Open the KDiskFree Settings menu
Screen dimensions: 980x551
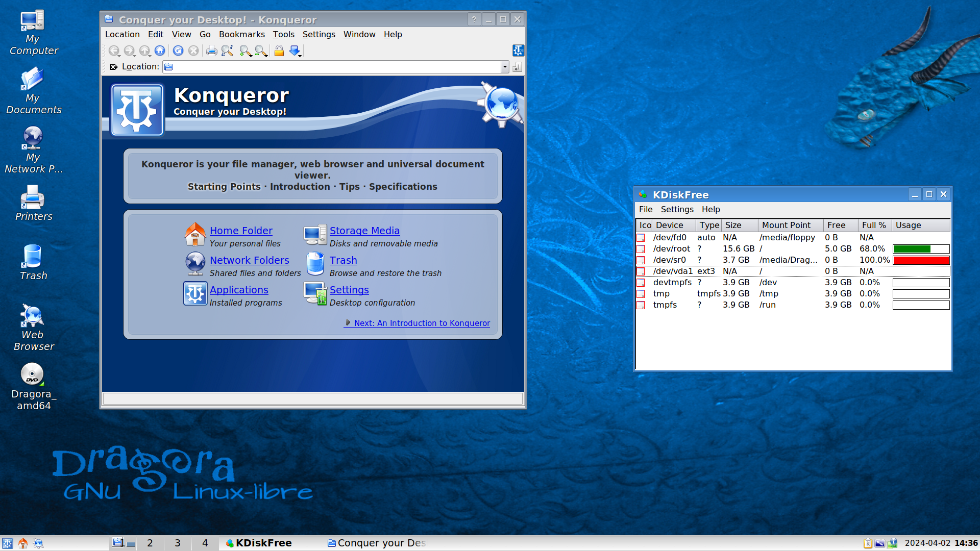(x=677, y=209)
